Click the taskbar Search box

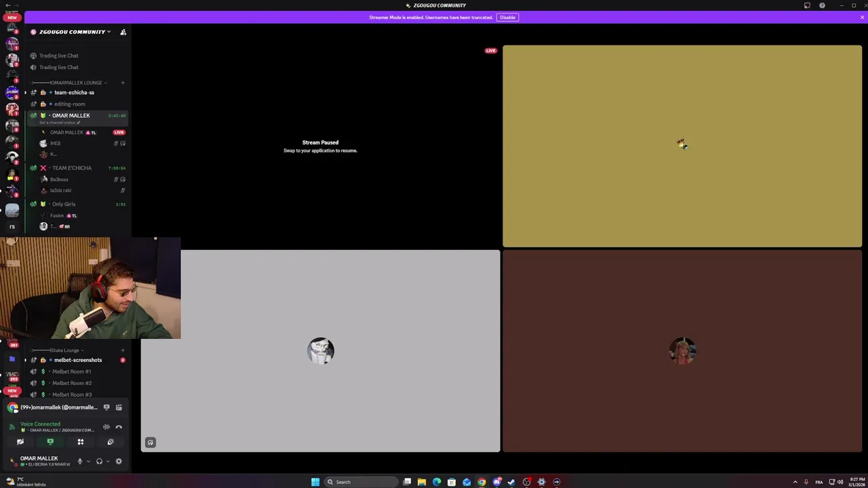tap(360, 482)
